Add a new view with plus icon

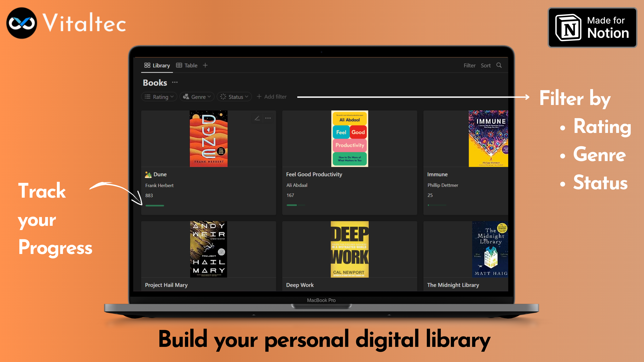[205, 65]
